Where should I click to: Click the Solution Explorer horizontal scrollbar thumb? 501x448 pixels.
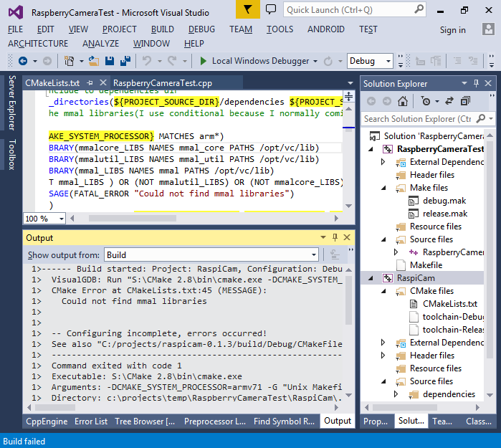click(x=405, y=407)
